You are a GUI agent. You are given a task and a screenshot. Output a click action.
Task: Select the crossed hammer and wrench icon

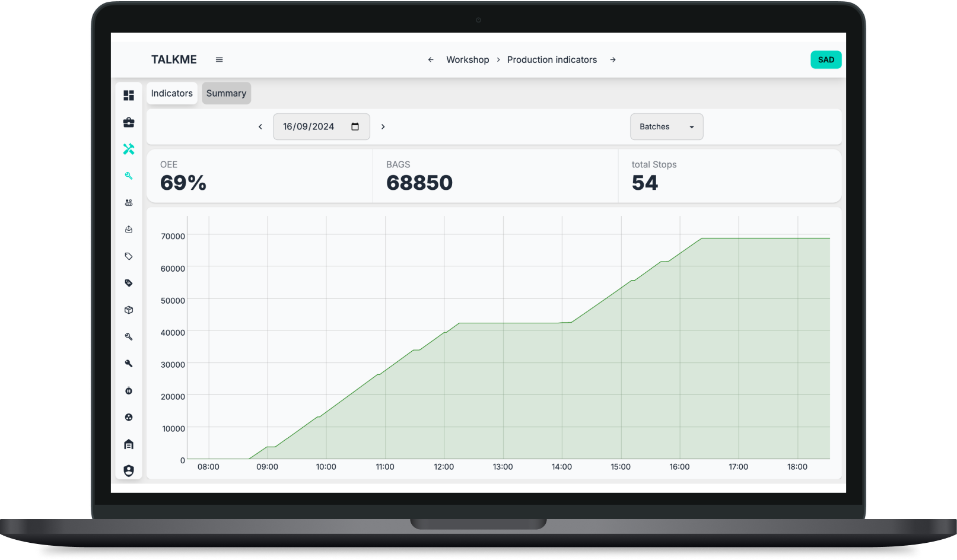tap(129, 149)
